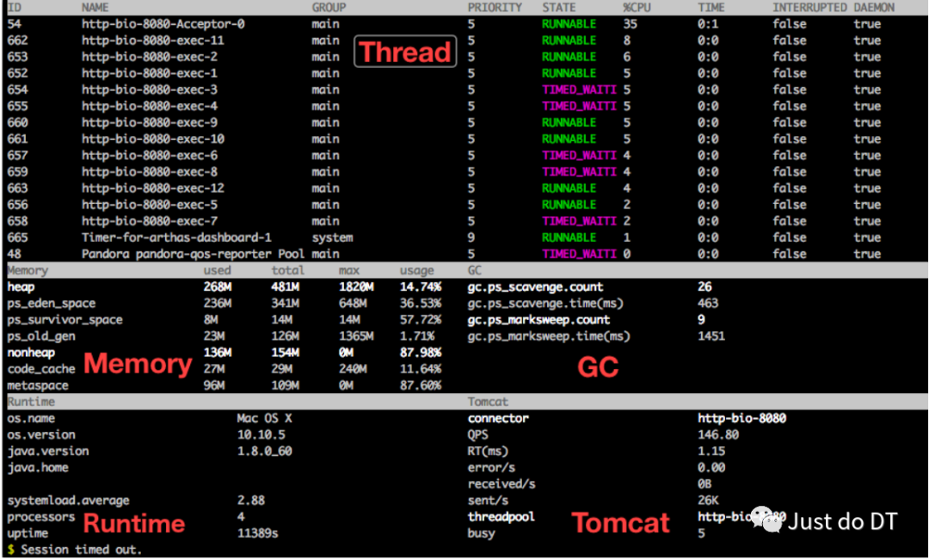The width and height of the screenshot is (929, 560).
Task: Click the system group value
Action: coord(332,237)
